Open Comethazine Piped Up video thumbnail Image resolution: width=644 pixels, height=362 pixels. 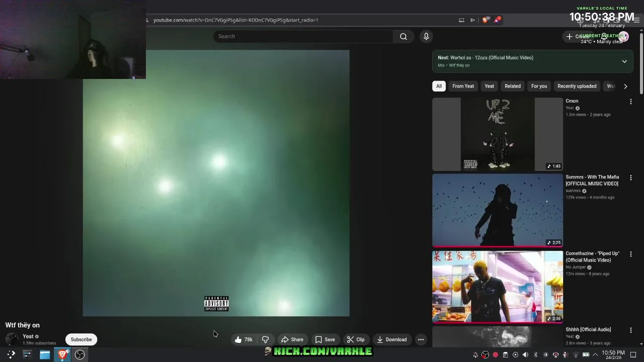[x=498, y=287]
